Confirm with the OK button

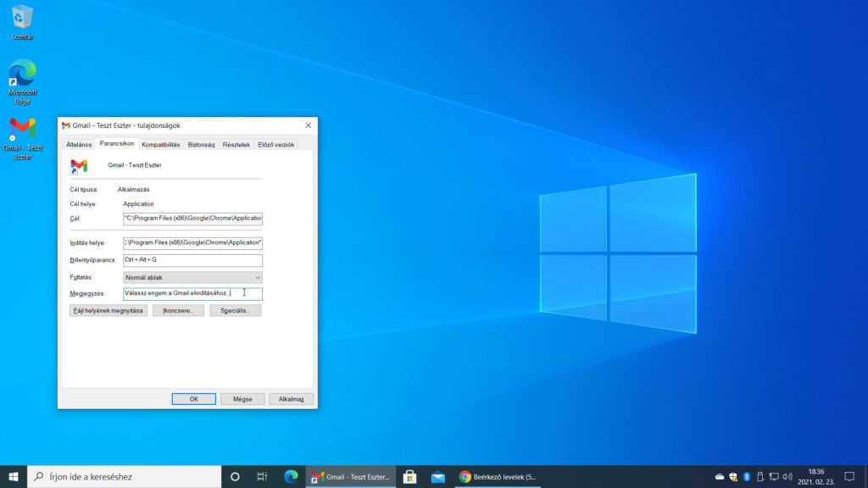tap(194, 399)
